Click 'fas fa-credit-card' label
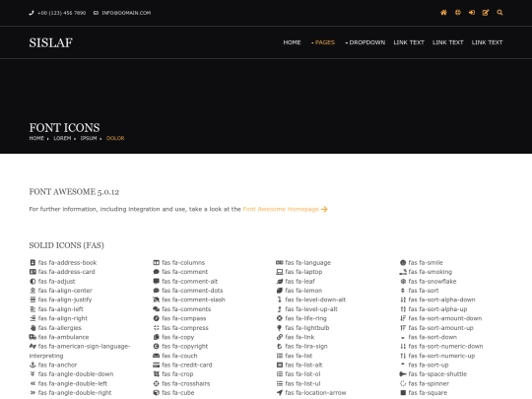Viewport: 532px width, 399px height. point(187,366)
